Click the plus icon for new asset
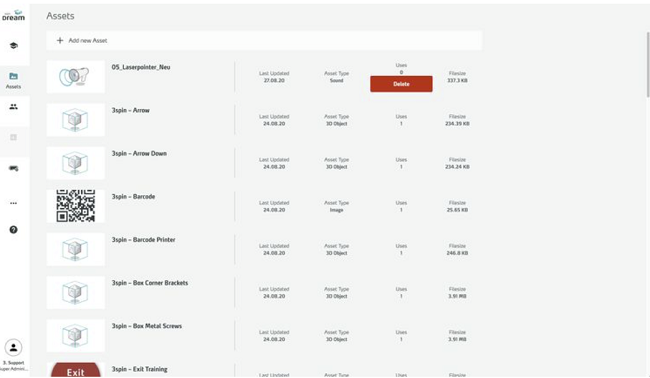Viewport: 650px width, 378px height. [60, 40]
